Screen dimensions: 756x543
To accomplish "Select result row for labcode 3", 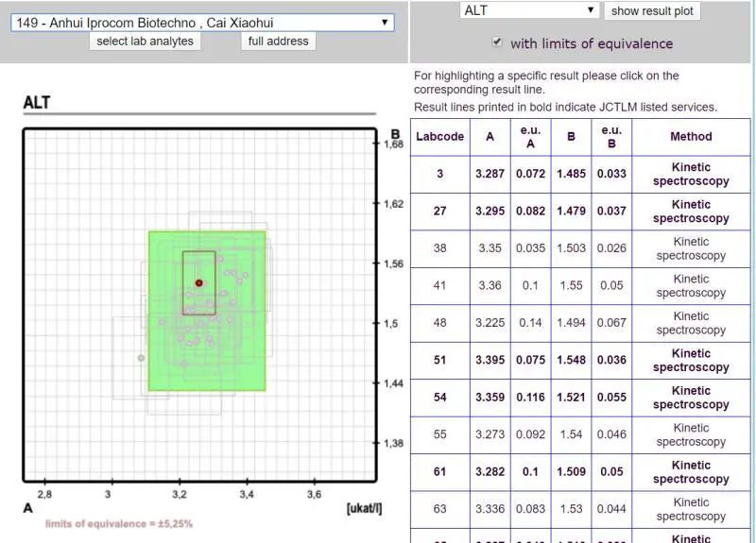I will pyautogui.click(x=439, y=174).
